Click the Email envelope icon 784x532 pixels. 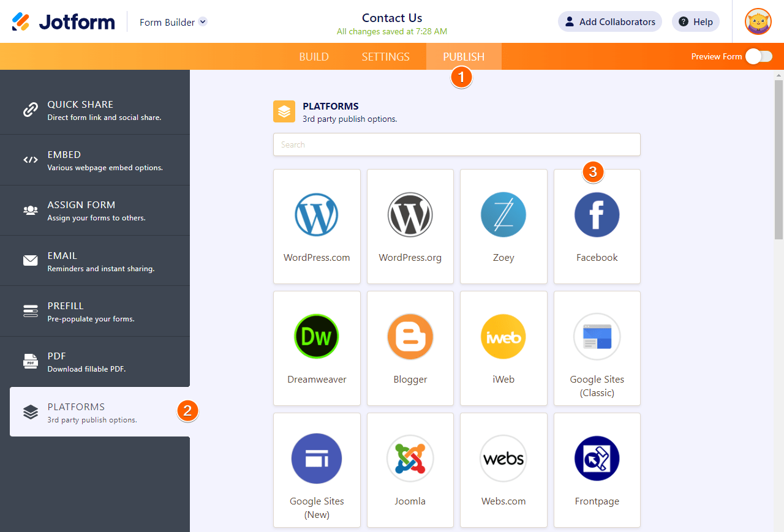tap(31, 261)
